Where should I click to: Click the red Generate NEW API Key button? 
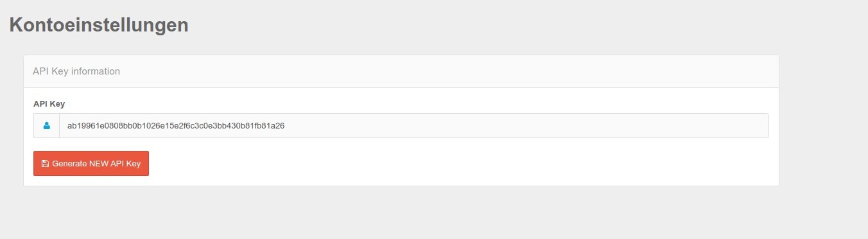tap(91, 163)
